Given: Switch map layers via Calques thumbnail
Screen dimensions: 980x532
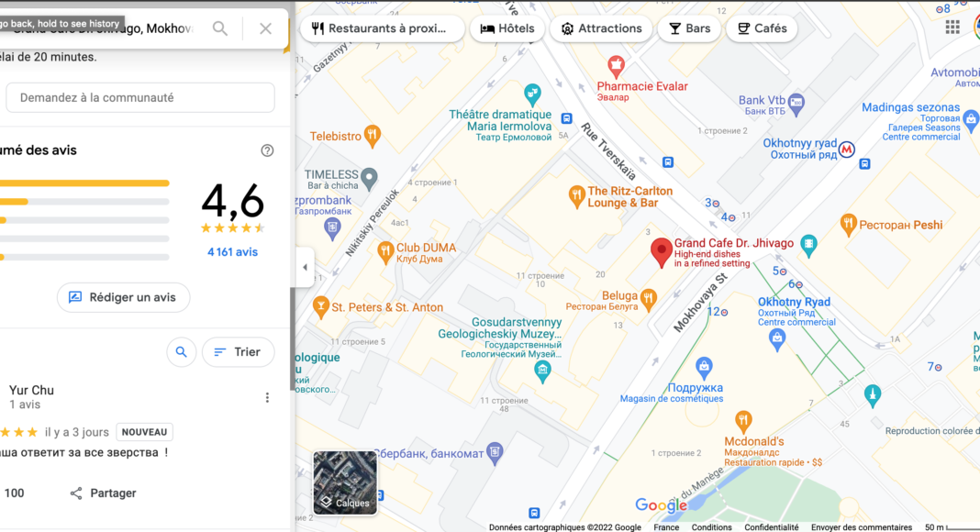Looking at the screenshot, I should click(x=345, y=482).
